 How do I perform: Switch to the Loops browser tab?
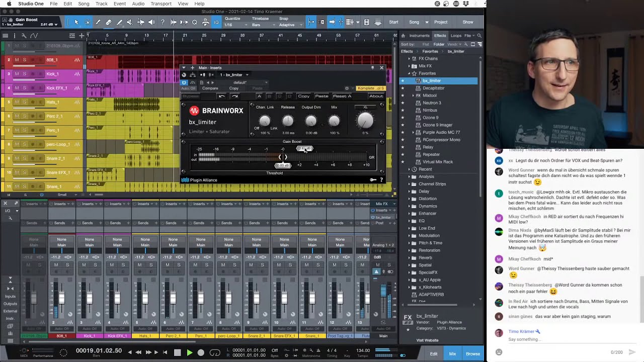(456, 36)
